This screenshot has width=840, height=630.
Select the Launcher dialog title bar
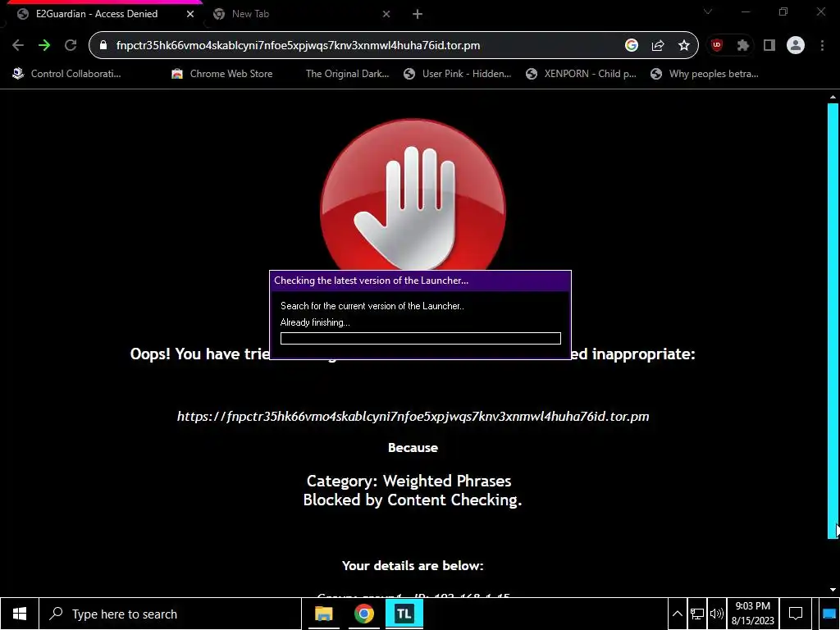click(421, 281)
